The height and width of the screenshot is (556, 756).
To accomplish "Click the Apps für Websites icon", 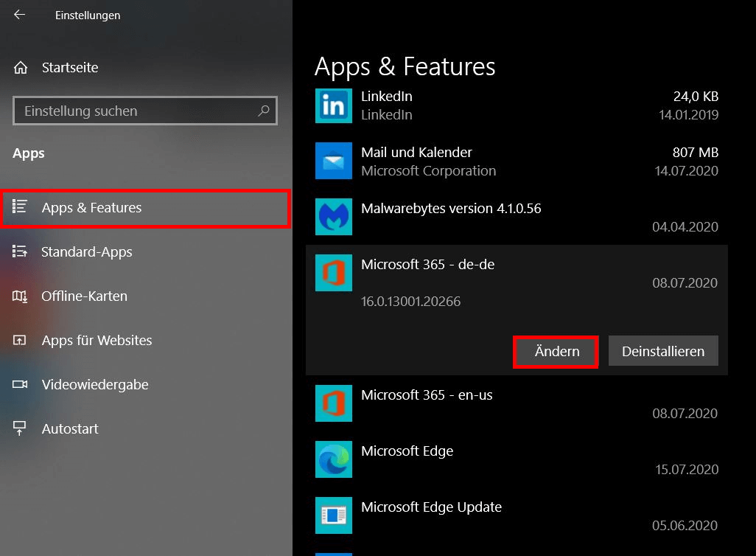I will click(x=19, y=340).
